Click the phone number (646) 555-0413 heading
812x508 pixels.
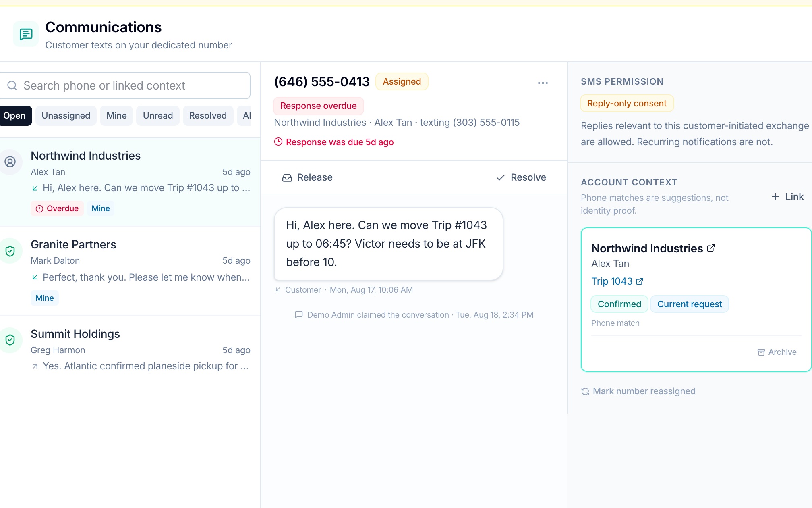(x=322, y=82)
